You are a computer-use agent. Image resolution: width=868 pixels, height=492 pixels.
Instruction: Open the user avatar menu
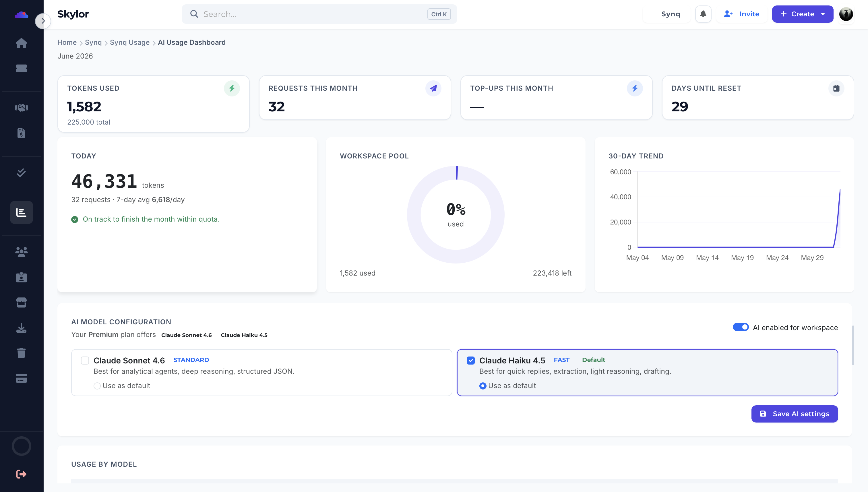(846, 14)
